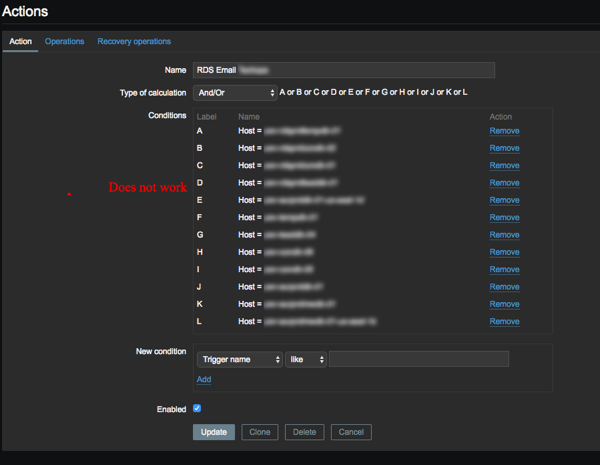This screenshot has width=600, height=465.
Task: Remove condition L host entry
Action: click(x=504, y=321)
